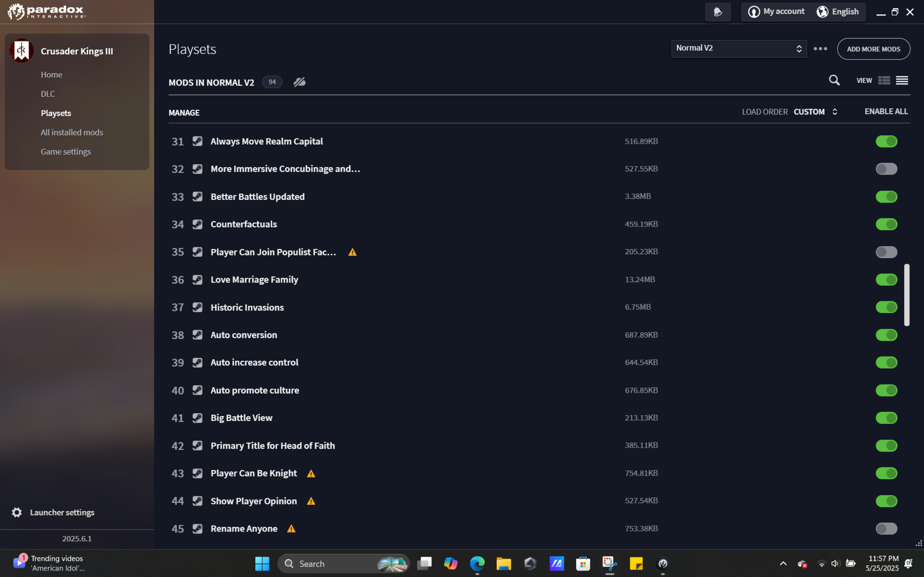Open the mod search magnifier icon
Viewport: 924px width, 577px height.
834,80
